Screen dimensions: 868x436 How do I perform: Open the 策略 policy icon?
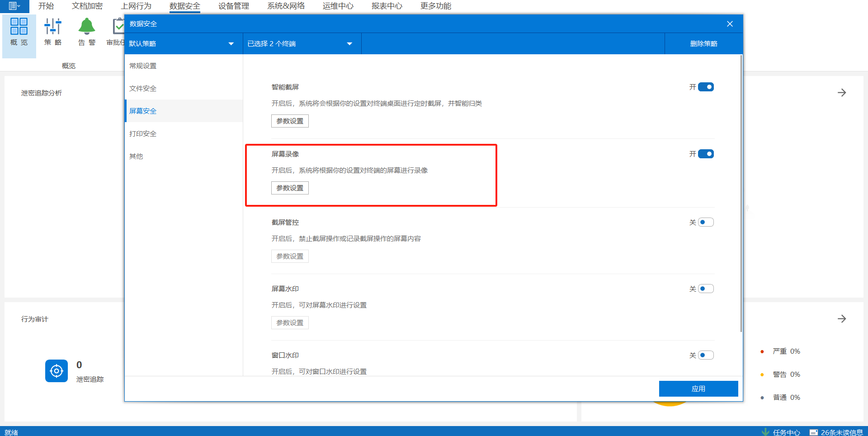point(53,32)
